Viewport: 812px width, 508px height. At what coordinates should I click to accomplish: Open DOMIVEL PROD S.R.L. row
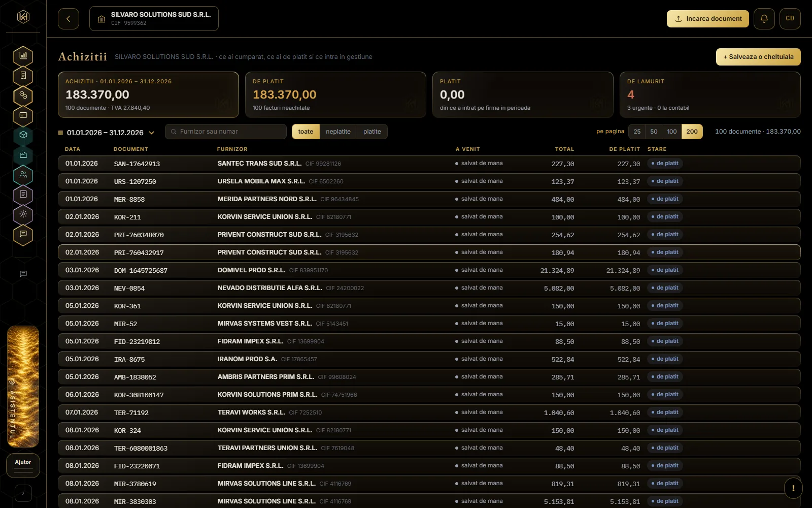429,270
